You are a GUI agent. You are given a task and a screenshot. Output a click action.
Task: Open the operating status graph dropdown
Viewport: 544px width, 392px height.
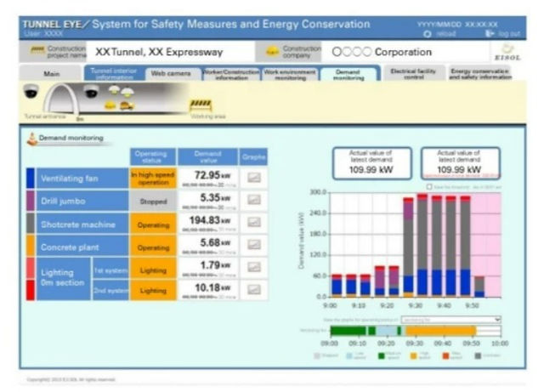(451, 320)
